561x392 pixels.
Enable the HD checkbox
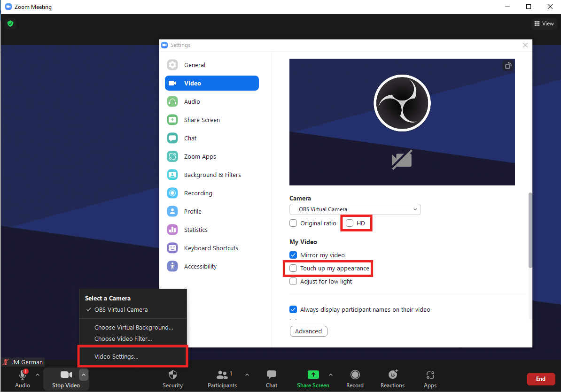350,223
